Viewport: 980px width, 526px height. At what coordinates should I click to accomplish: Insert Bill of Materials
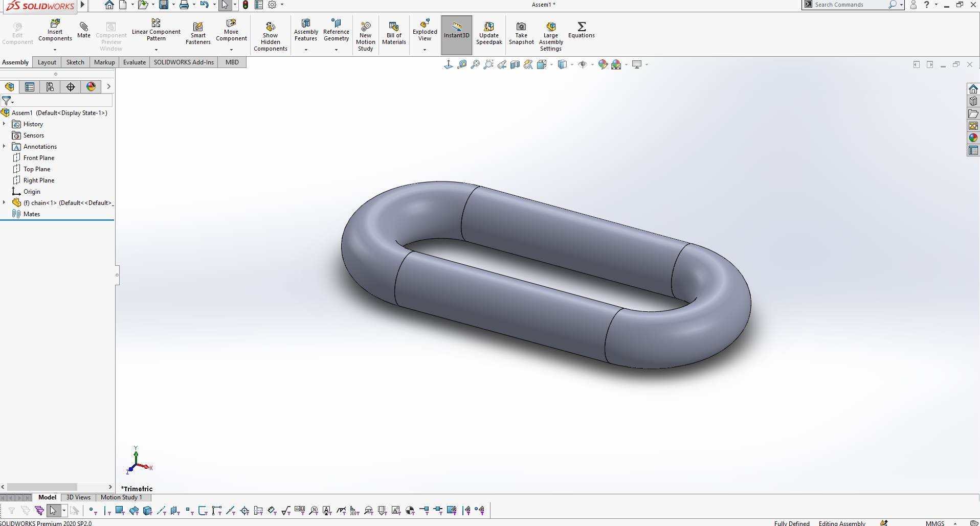tap(394, 33)
